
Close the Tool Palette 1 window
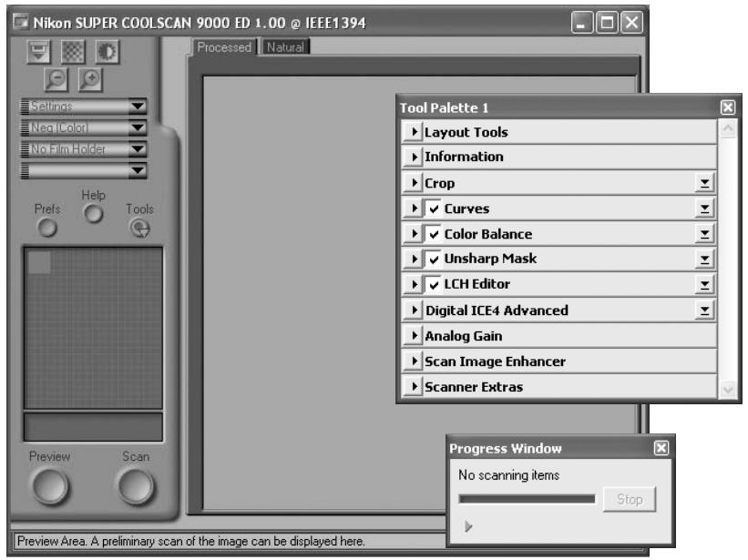[x=727, y=107]
